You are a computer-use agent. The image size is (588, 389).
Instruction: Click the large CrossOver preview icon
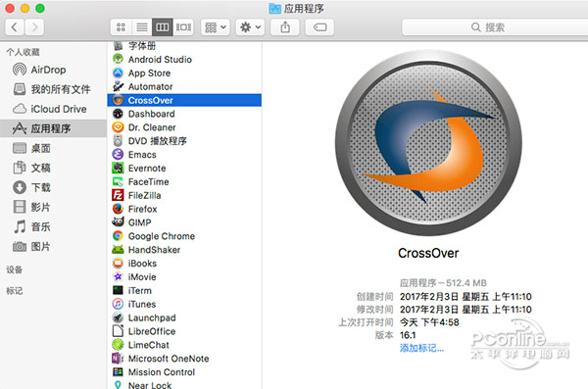pos(428,143)
